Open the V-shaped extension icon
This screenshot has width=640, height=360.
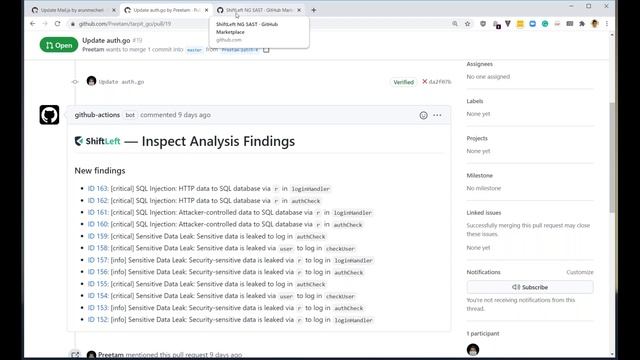[508, 24]
